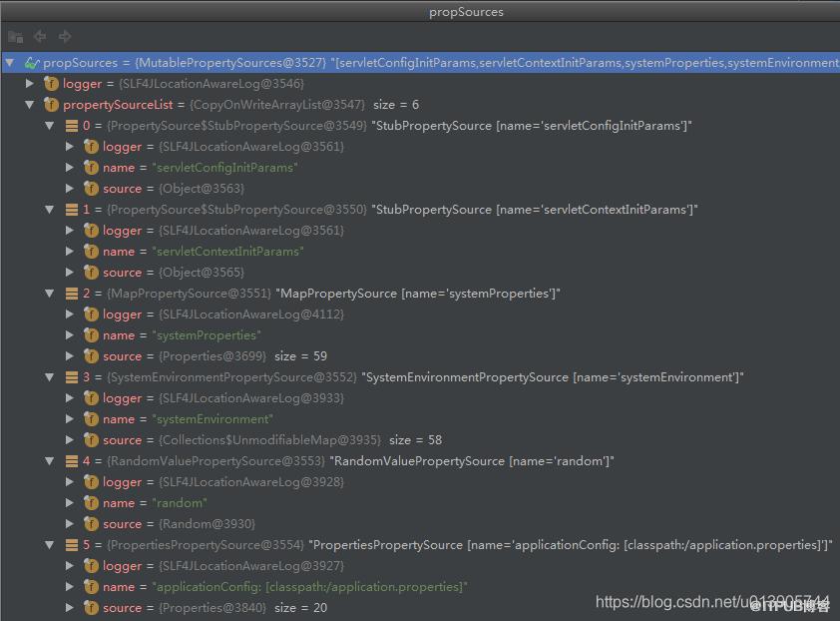
Task: Click the toolbar icon left of the back arrow
Action: pos(15,37)
